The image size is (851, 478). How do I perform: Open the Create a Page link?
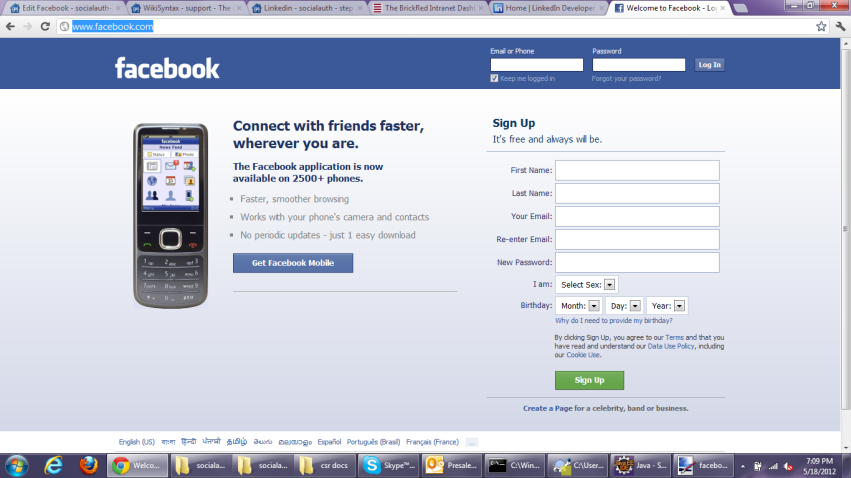pyautogui.click(x=548, y=408)
